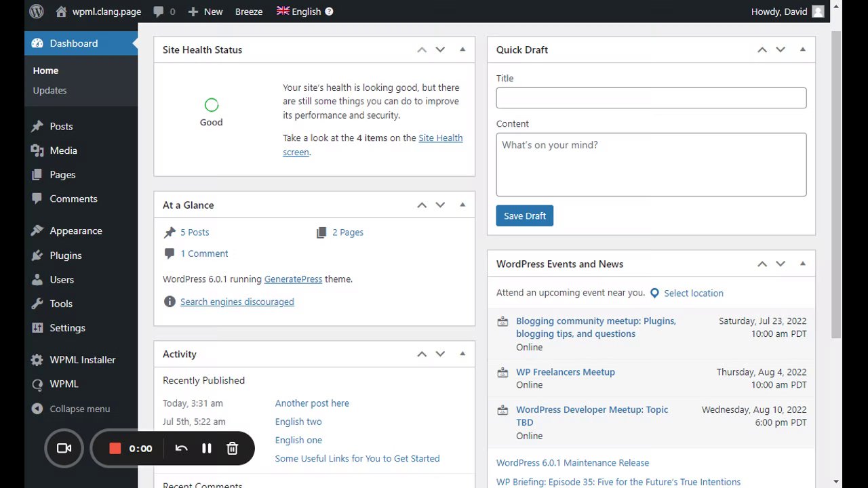Delete the recording using trash icon
Viewport: 868px width, 488px height.
(x=232, y=448)
